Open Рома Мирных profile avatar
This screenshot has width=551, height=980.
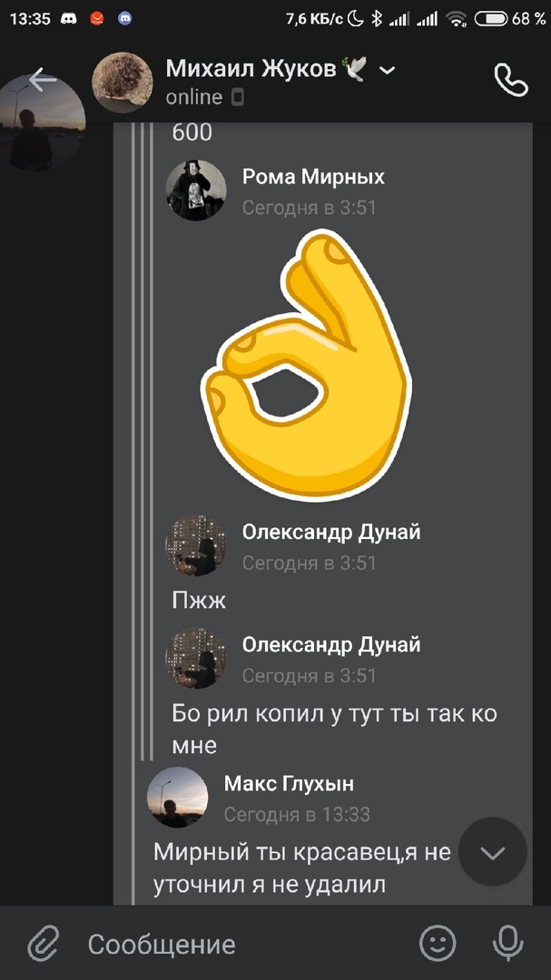pos(196,190)
